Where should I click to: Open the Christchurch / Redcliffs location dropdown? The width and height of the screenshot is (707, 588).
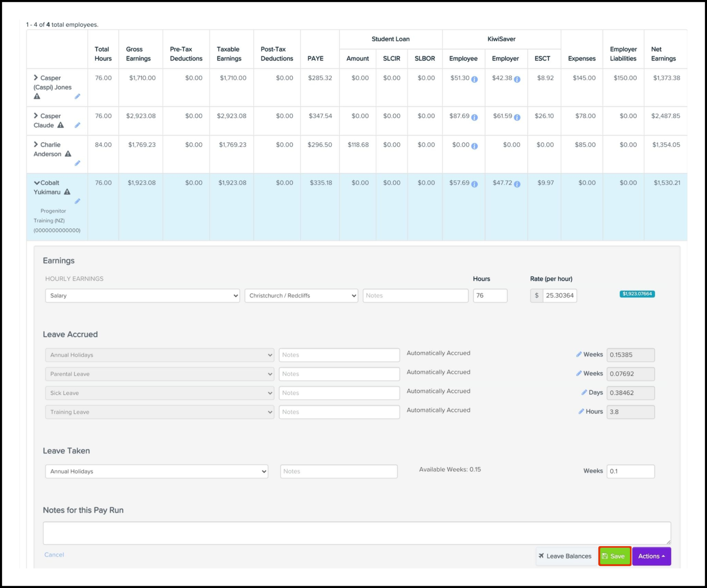(x=301, y=296)
